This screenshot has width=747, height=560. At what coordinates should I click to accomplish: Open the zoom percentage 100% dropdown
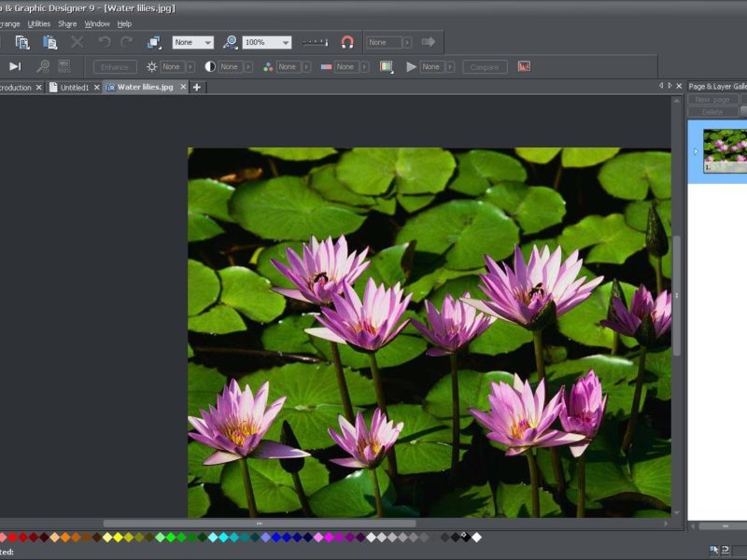(x=285, y=42)
